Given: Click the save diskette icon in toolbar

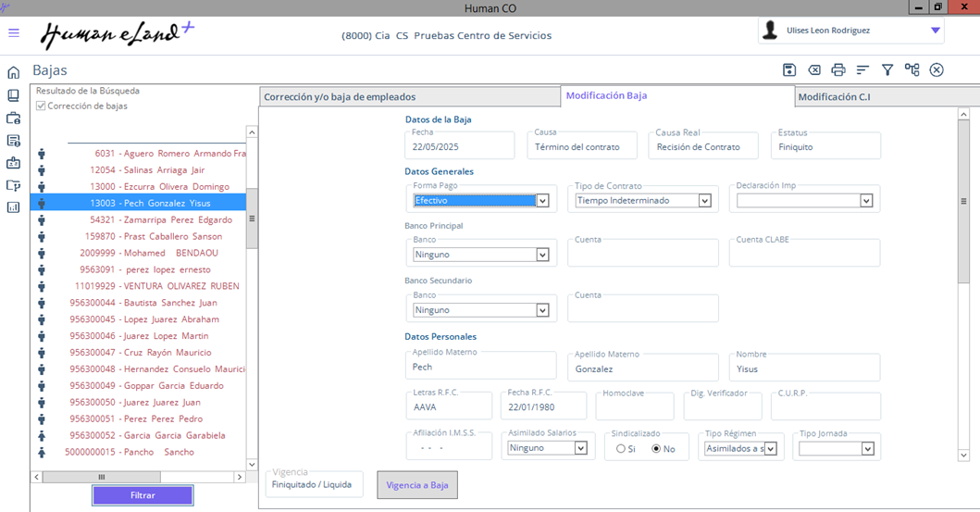Looking at the screenshot, I should pyautogui.click(x=789, y=70).
